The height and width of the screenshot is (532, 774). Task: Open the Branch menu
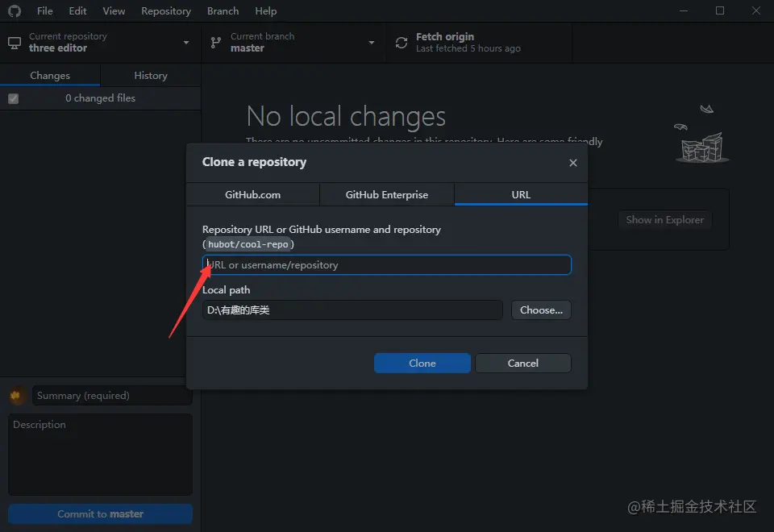tap(223, 10)
